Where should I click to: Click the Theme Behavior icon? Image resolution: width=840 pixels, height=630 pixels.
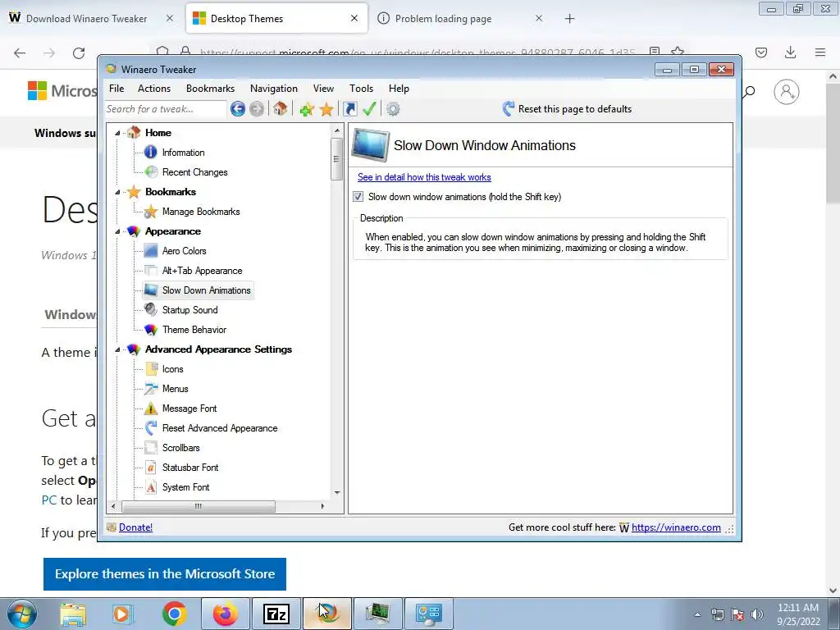151,330
